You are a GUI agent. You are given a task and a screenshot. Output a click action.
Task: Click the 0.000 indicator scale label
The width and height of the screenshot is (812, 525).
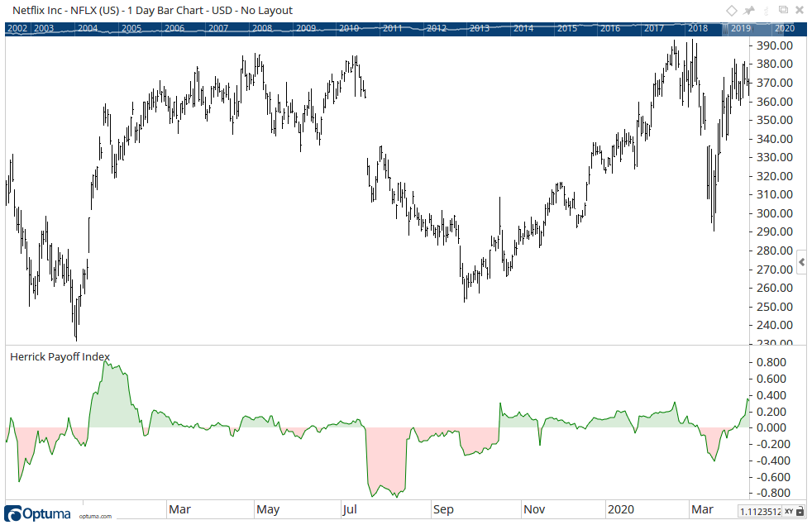[x=771, y=427]
